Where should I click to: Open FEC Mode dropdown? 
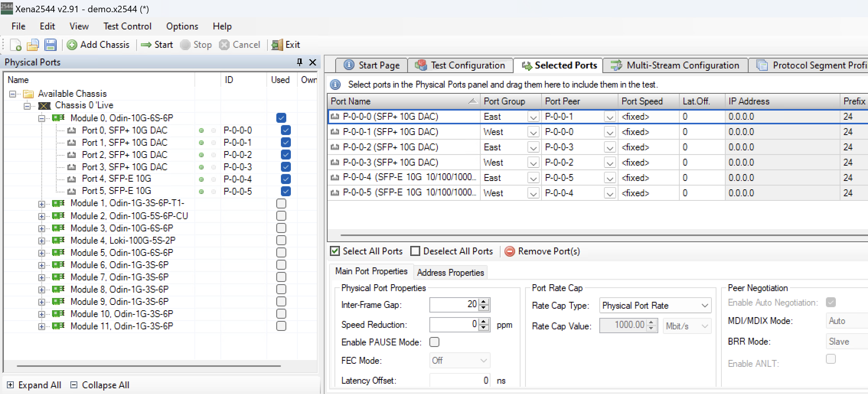(460, 360)
